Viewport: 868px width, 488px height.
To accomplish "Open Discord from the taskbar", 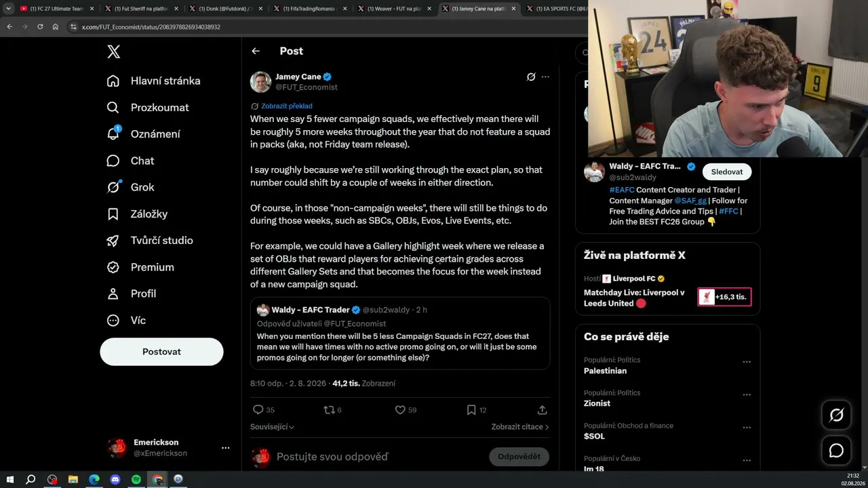I will [115, 479].
